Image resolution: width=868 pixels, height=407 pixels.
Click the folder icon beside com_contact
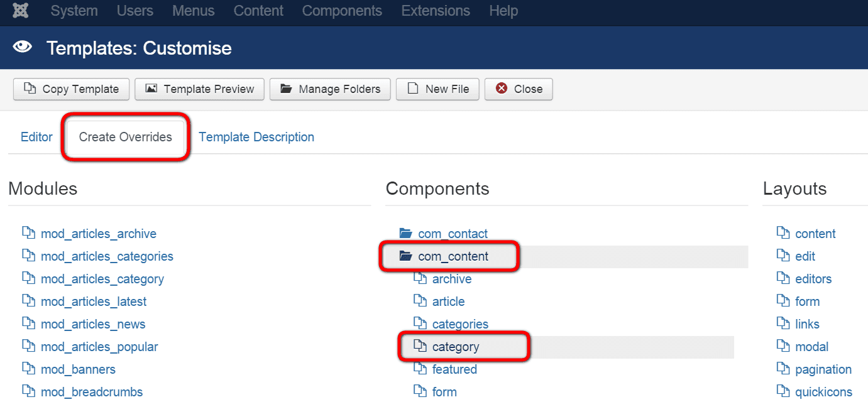[x=405, y=234]
